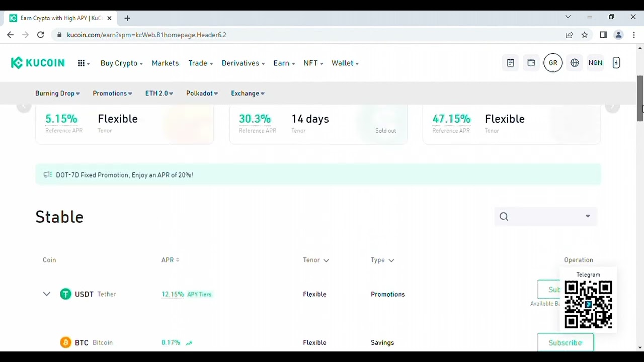Open the language globe icon

(575, 63)
